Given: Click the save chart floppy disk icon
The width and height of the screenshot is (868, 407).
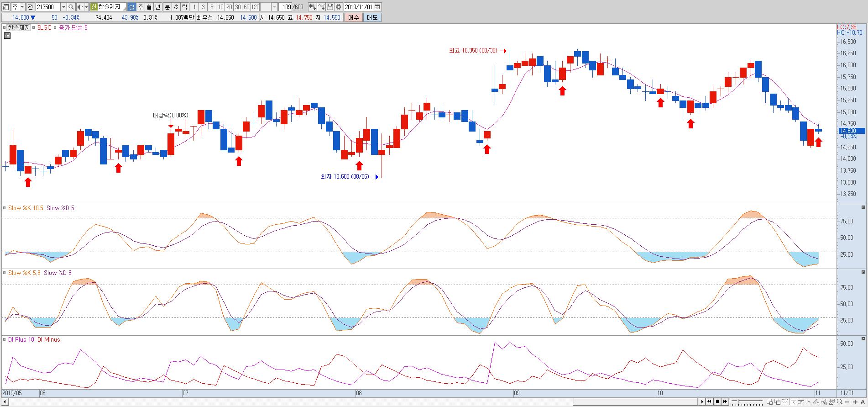Looking at the screenshot, I should [x=330, y=7].
